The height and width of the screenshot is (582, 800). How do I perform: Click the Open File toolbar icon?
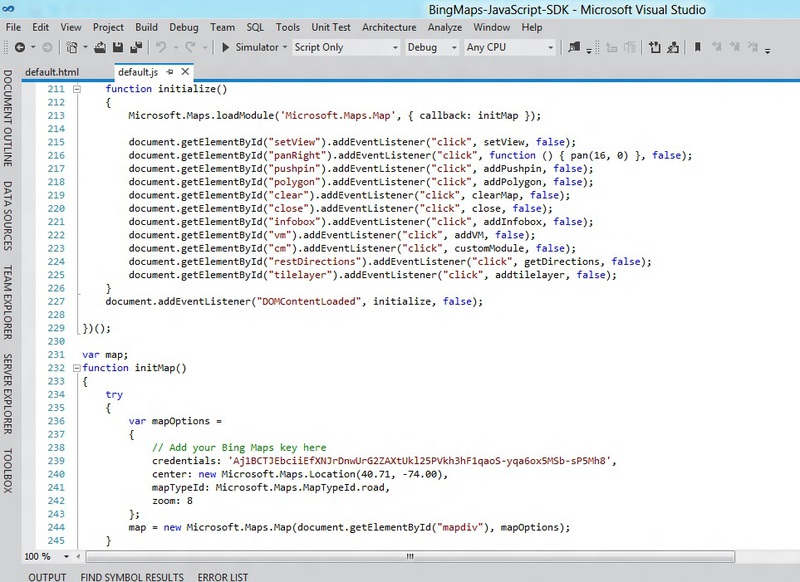102,47
